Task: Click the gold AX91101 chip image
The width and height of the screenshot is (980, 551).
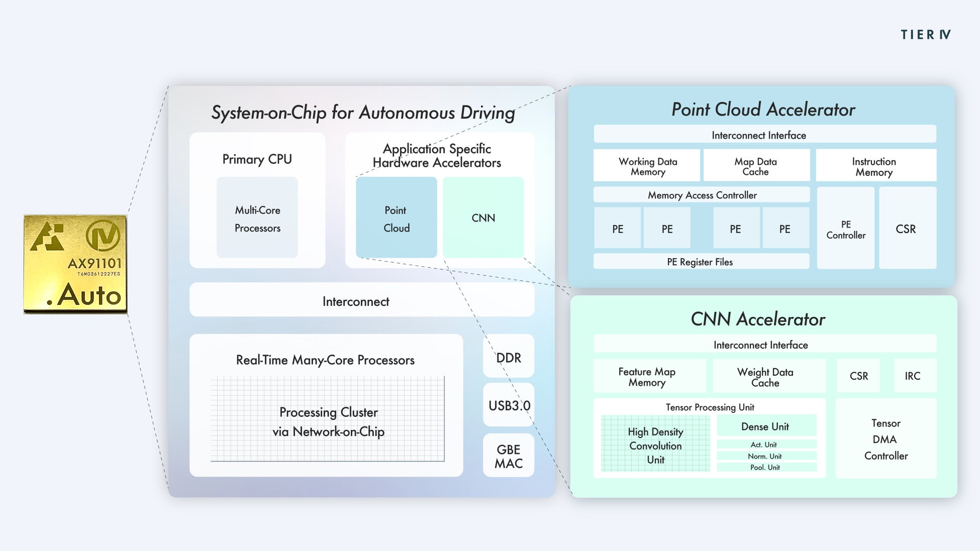Action: point(75,264)
